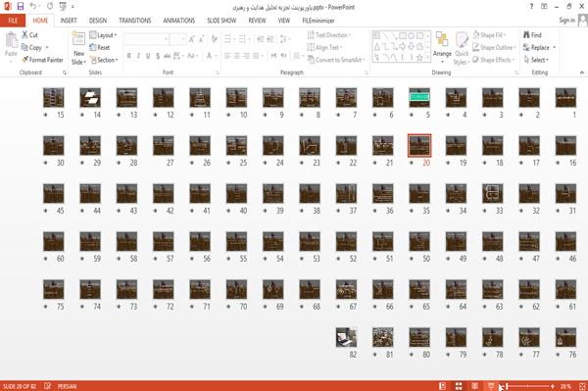Screen dimensions: 588x391
Task: Click the zoom slider track
Action: [x=527, y=386]
